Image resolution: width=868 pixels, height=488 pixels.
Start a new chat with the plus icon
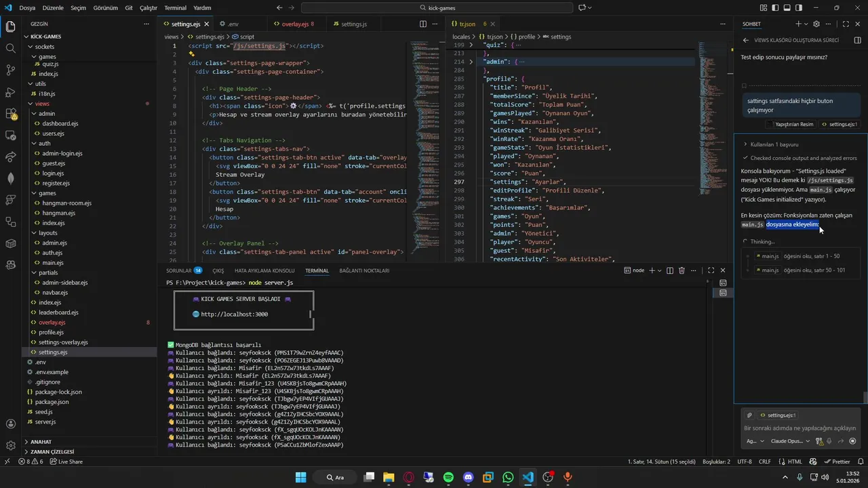[797, 24]
